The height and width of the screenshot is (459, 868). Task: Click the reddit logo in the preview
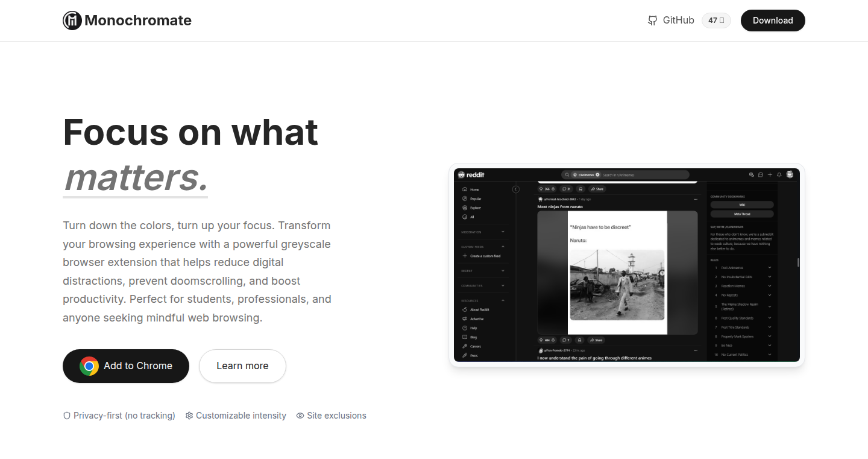tap(471, 175)
